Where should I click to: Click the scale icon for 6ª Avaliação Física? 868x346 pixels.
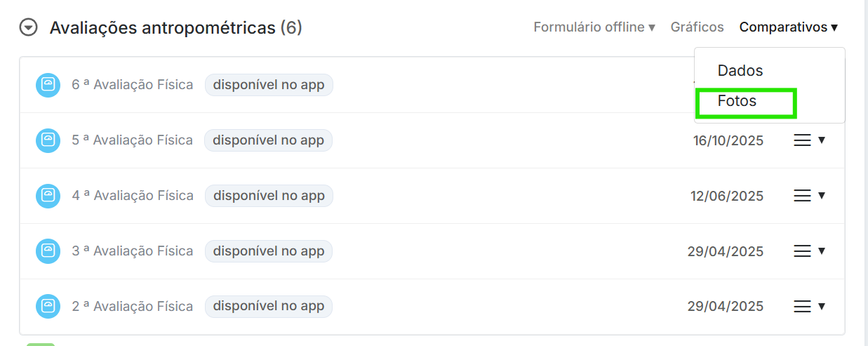[48, 85]
